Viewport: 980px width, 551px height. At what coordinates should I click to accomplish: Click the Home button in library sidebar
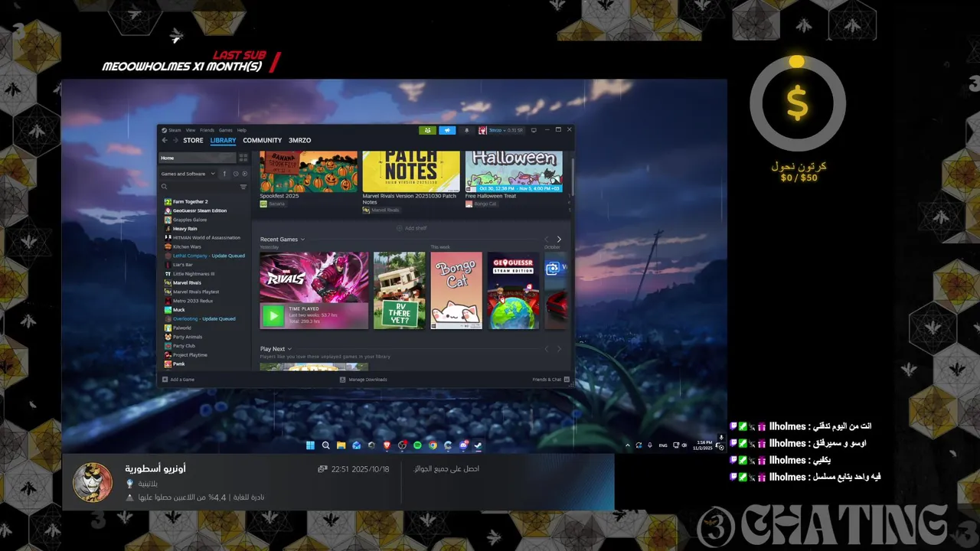[x=198, y=158]
